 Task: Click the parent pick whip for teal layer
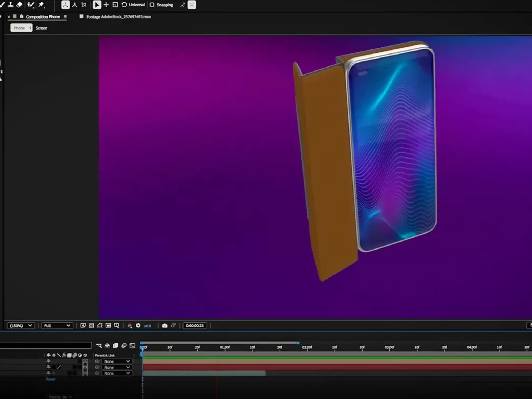click(x=97, y=373)
